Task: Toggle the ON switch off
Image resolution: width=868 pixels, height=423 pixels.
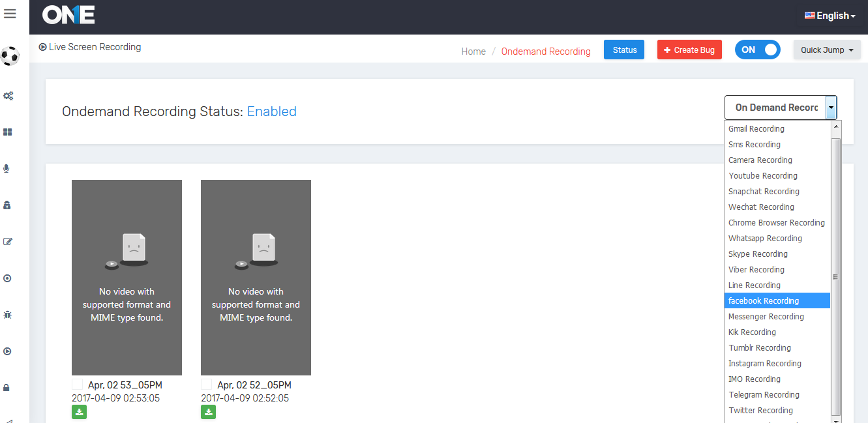Action: (757, 50)
